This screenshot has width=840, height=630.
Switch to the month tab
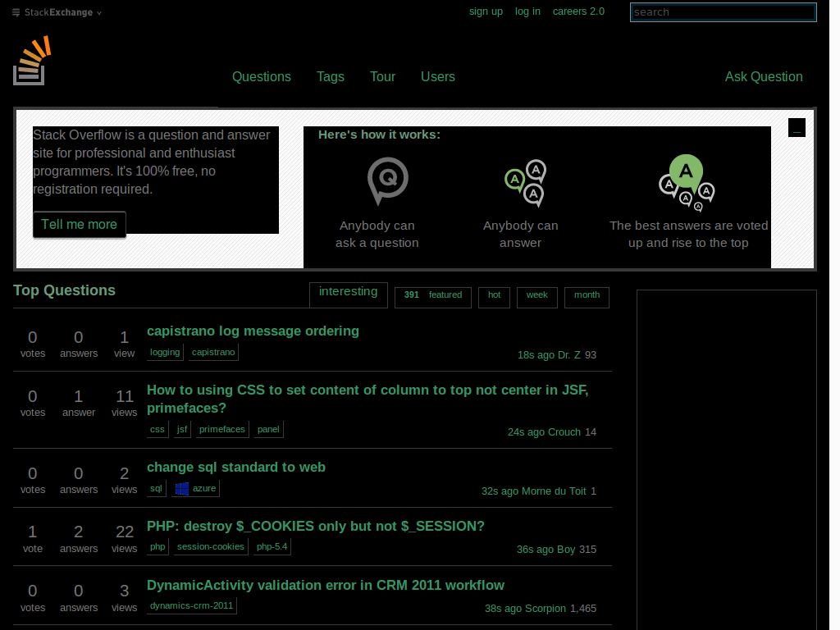point(587,297)
